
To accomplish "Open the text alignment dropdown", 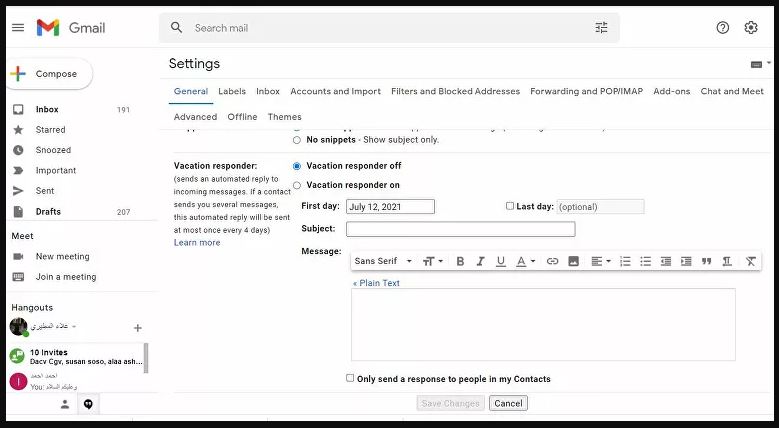I will pos(599,261).
